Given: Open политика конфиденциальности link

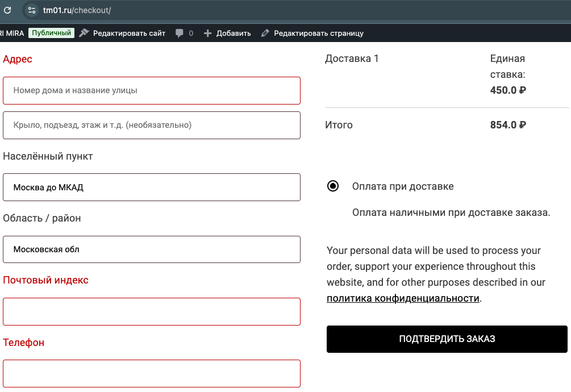Looking at the screenshot, I should click(403, 298).
